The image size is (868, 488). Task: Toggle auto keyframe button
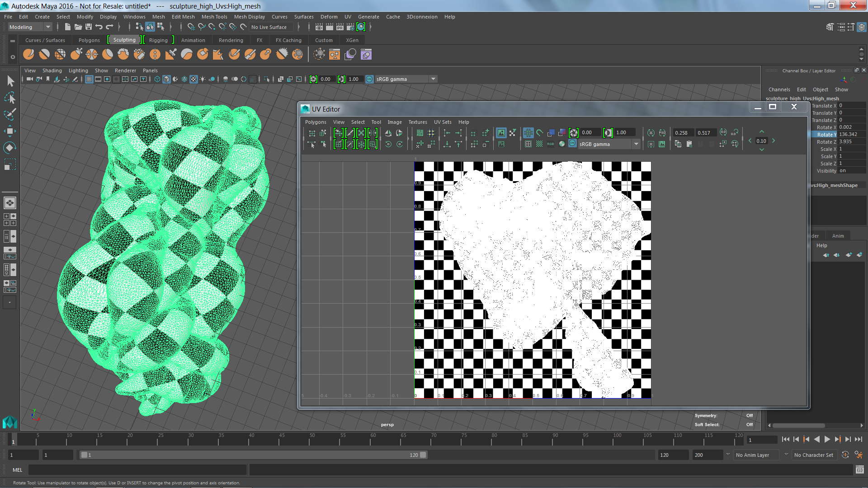[x=845, y=455]
